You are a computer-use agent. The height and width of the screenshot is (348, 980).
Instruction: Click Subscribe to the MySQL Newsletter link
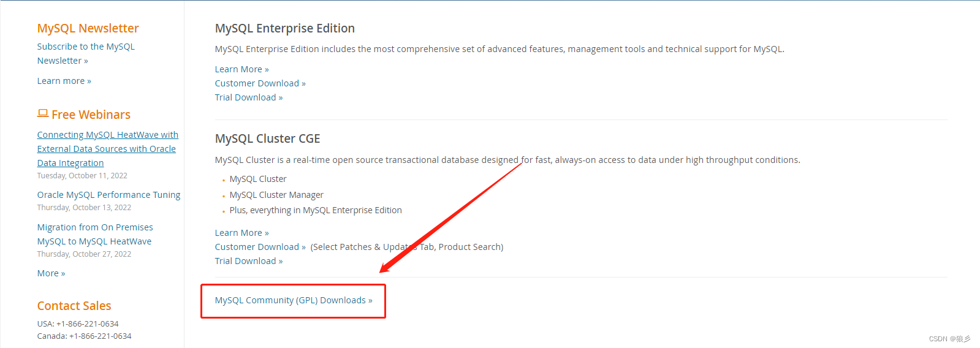pyautogui.click(x=85, y=53)
